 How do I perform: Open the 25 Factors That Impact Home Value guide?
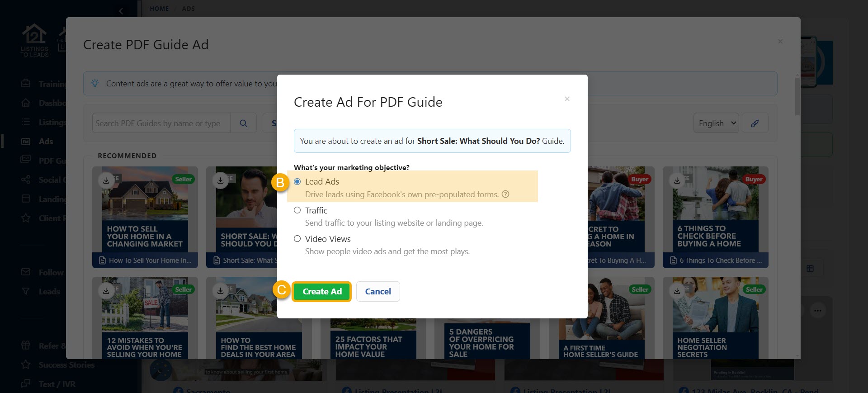pos(373,339)
